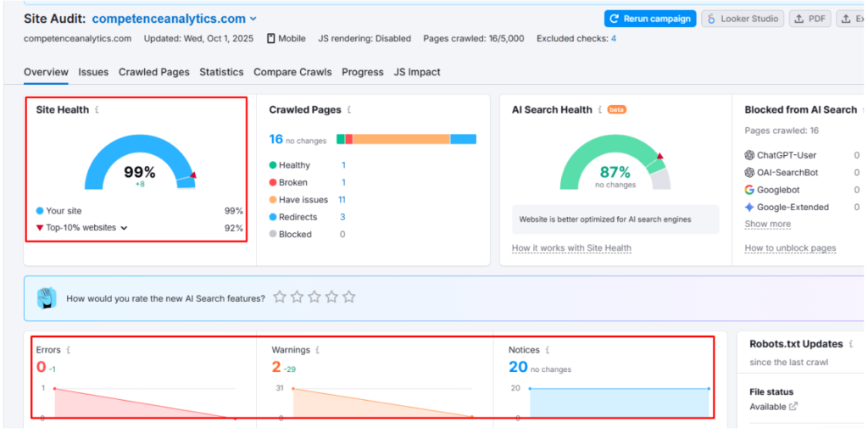Click the beta badge next to AI Search Health
This screenshot has width=868, height=433.
pos(617,109)
